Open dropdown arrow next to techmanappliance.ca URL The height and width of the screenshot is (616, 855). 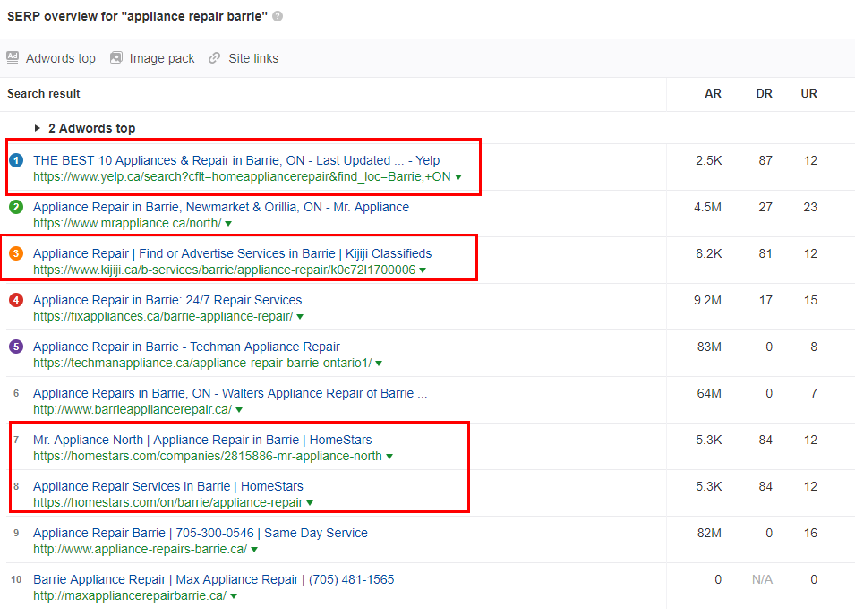(379, 364)
